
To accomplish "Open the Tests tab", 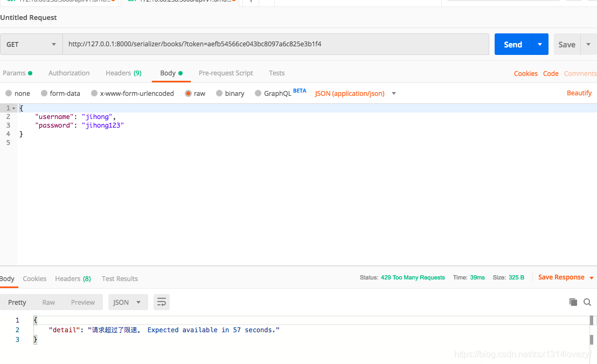I will (277, 73).
